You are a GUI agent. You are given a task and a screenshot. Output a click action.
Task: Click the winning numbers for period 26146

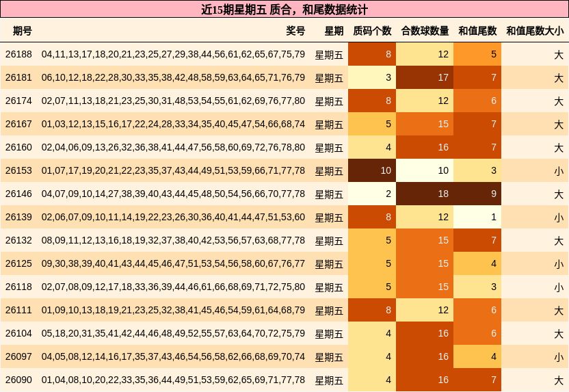pyautogui.click(x=173, y=194)
